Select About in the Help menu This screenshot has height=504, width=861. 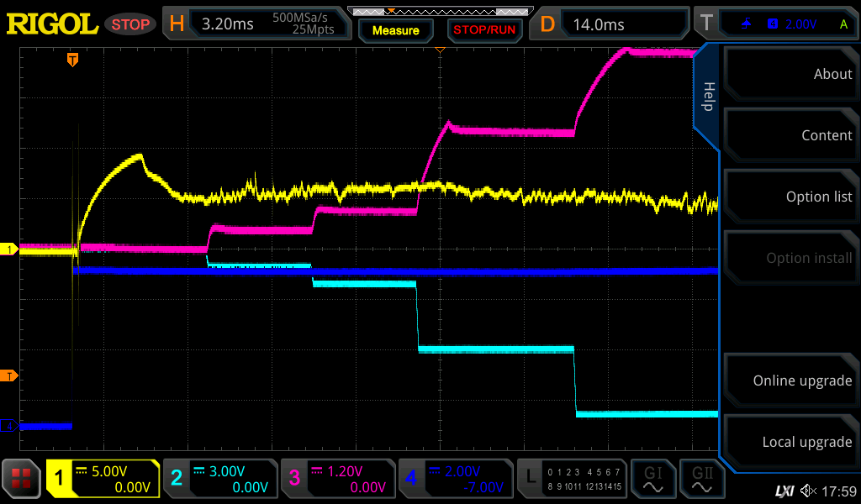(790, 74)
